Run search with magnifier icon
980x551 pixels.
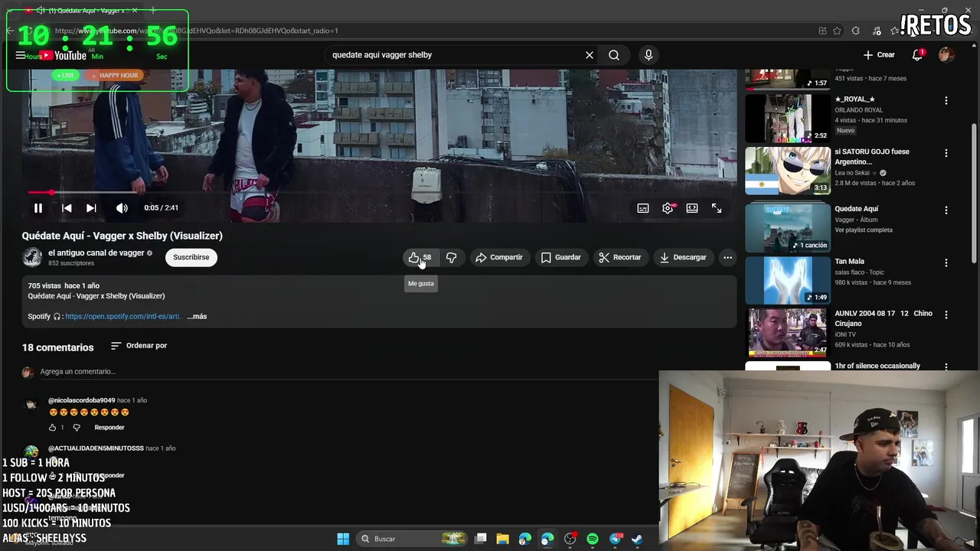pos(614,55)
